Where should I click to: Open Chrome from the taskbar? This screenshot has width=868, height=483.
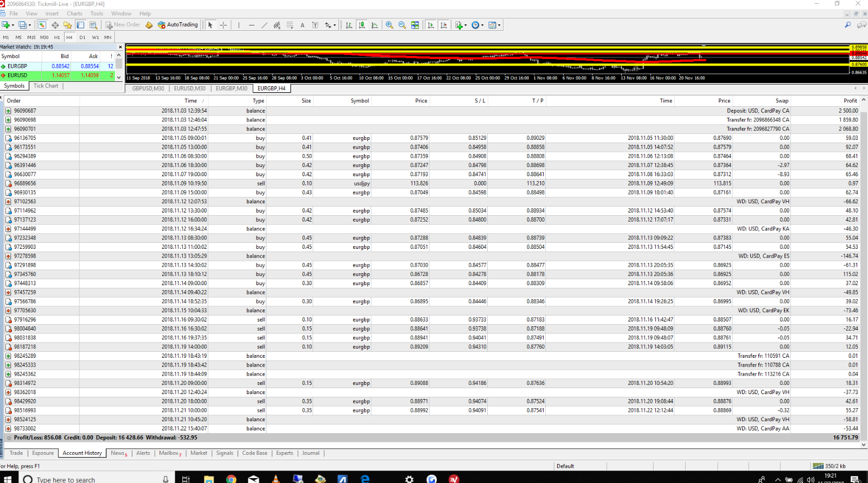coord(231,479)
